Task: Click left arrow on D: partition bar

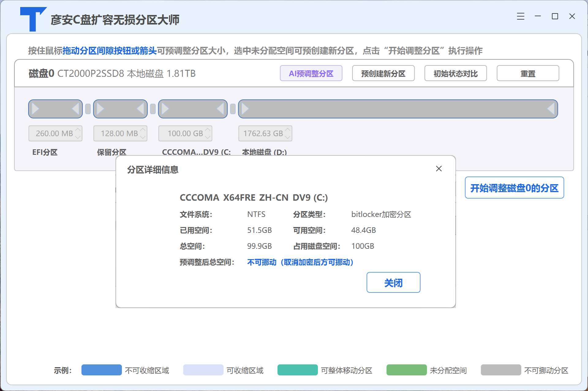Action: pyautogui.click(x=551, y=109)
